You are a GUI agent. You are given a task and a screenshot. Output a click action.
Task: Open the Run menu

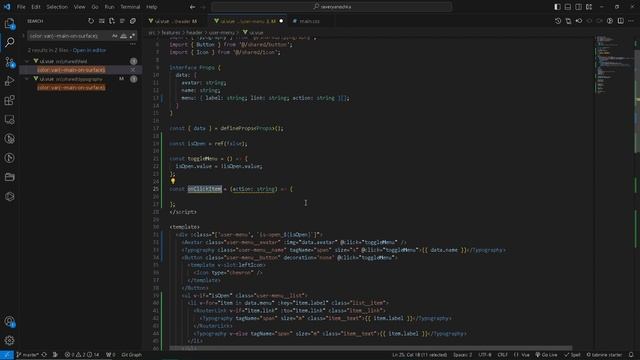pos(109,7)
